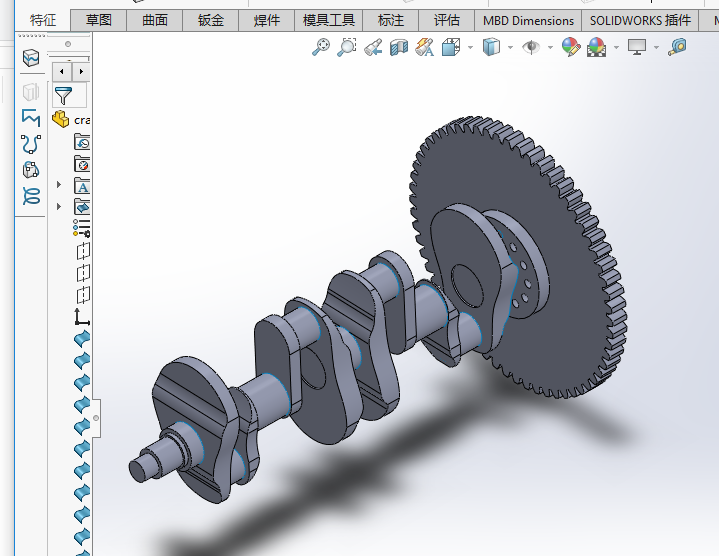Screen dimensions: 719x556
Task: Open the Hide/Show Items eye dropdown
Action: pyautogui.click(x=552, y=47)
